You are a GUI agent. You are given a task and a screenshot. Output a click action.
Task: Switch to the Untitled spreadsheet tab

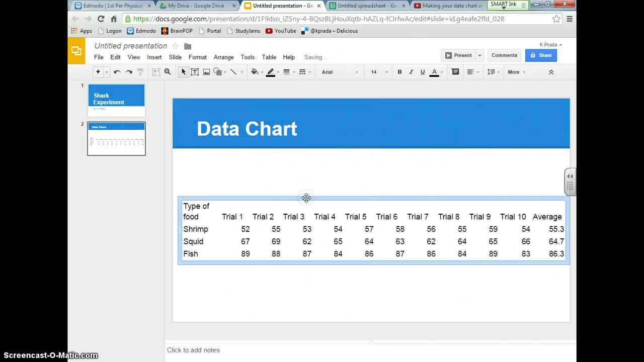tap(367, 6)
